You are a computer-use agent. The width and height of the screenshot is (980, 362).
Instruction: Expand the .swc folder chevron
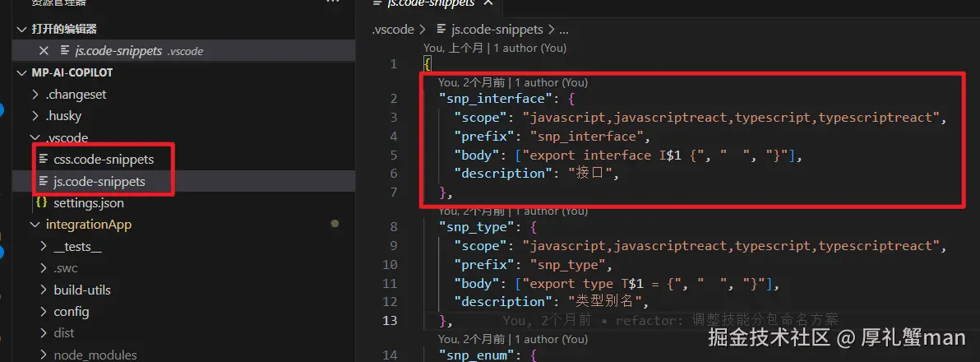(x=43, y=267)
